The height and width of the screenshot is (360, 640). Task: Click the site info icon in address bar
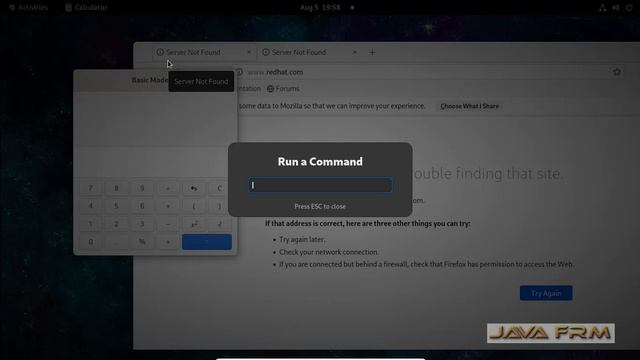point(239,72)
